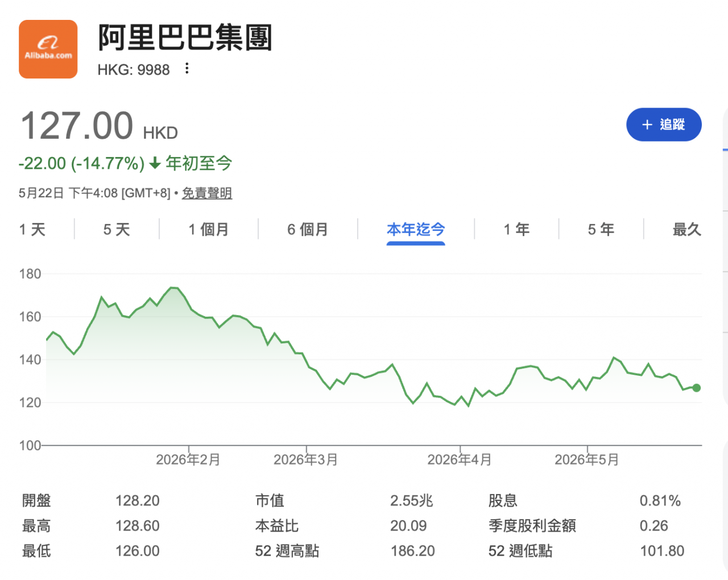Click the 季度股利金額 label

[x=532, y=526]
